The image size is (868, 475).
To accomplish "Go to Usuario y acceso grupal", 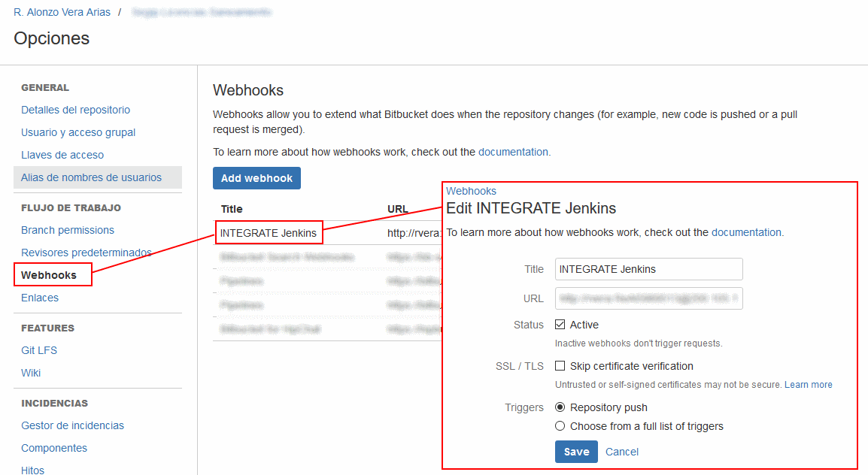I will (78, 133).
